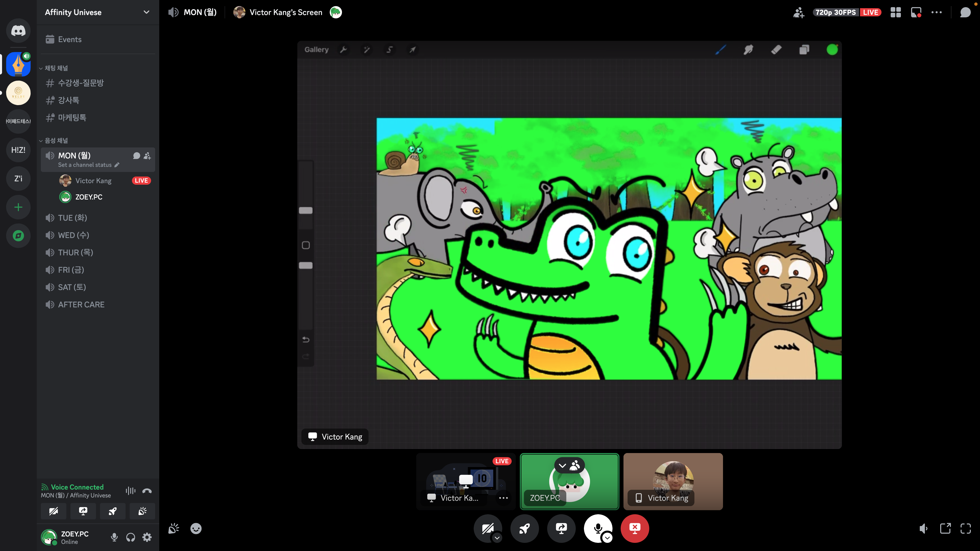This screenshot has height=551, width=980.
Task: Open the 수강생-질문방 text channel
Action: 81,83
